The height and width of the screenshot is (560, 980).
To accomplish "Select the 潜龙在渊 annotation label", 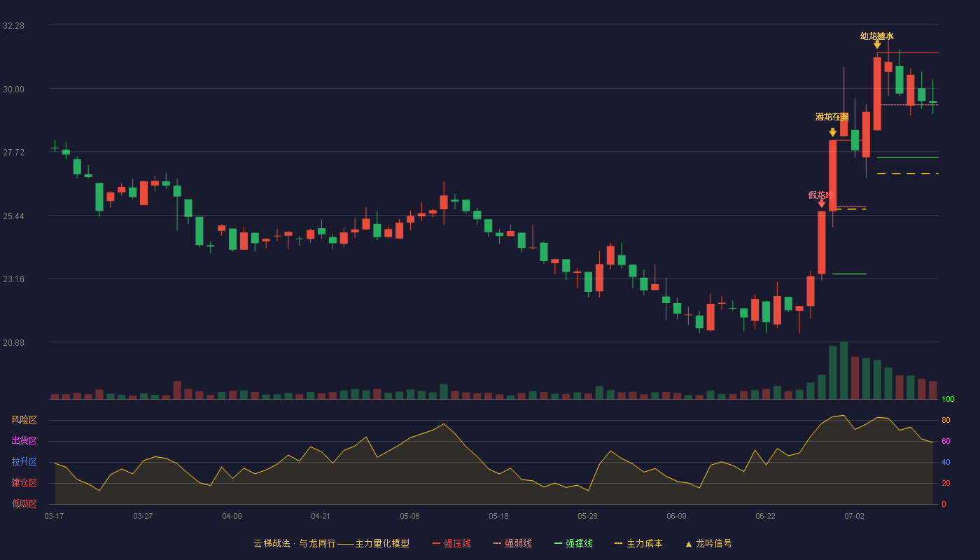I will pos(832,117).
